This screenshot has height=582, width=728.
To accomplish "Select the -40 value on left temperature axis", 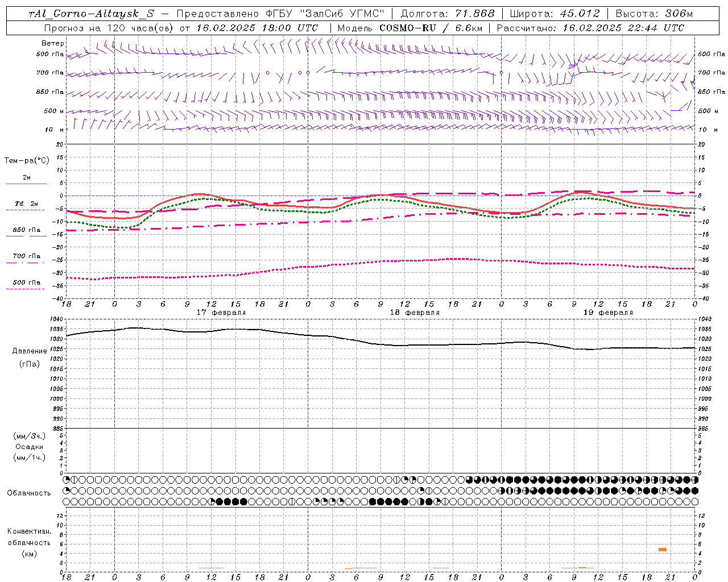I will tap(59, 298).
